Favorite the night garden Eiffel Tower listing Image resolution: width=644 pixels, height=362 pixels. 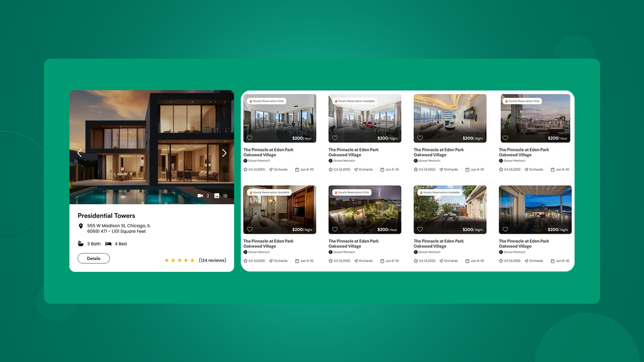[335, 229]
